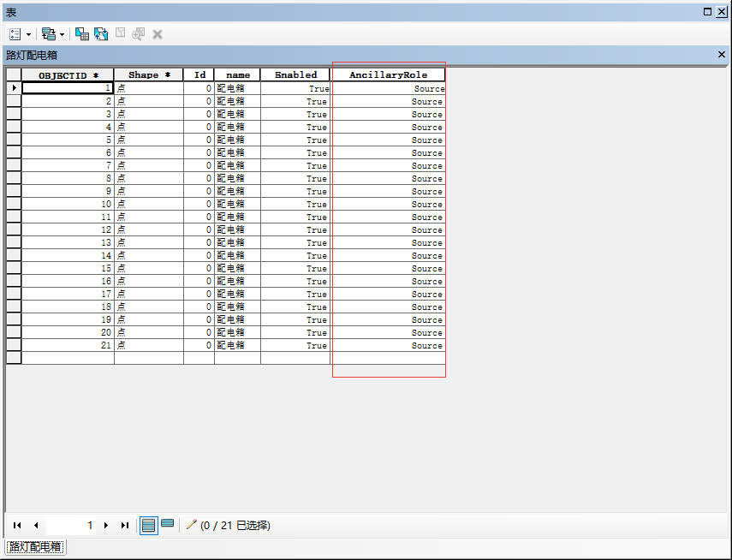Click the Source cell in row 12

point(388,229)
